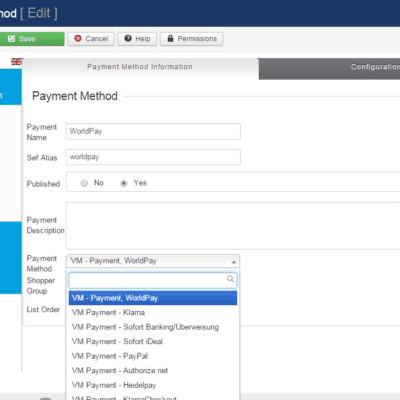Collapse the Payment Method dropdown
Viewport: 400px width, 400px height.
tap(153, 261)
